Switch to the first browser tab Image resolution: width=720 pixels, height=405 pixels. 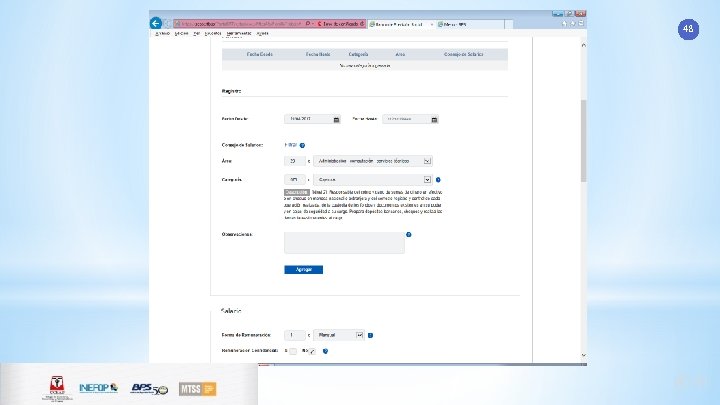tap(401, 24)
